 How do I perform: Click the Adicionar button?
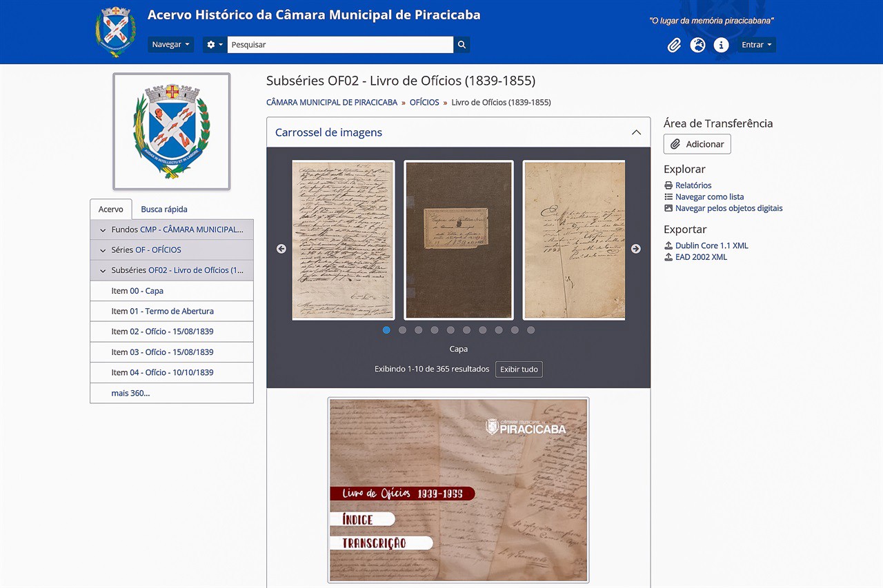(x=697, y=144)
